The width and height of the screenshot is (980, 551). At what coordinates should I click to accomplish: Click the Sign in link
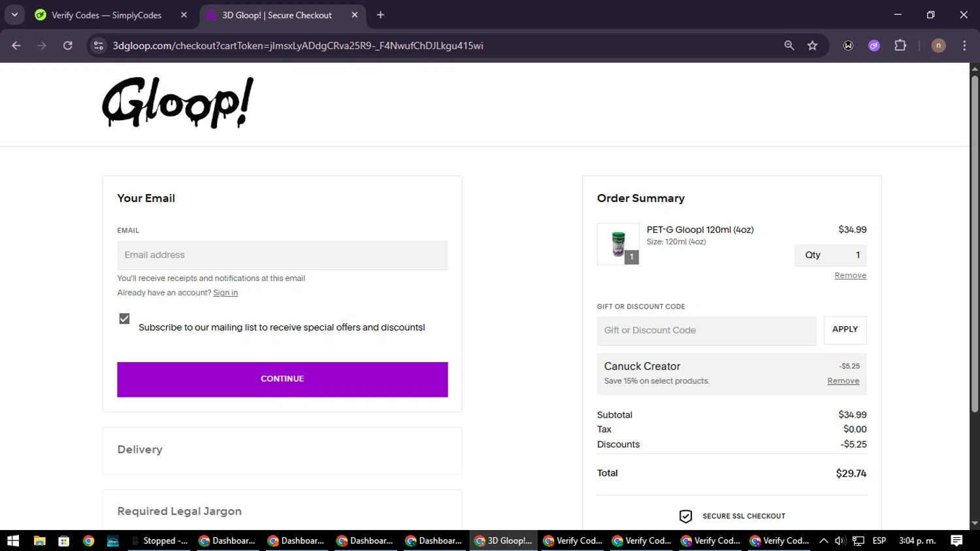[x=225, y=293]
